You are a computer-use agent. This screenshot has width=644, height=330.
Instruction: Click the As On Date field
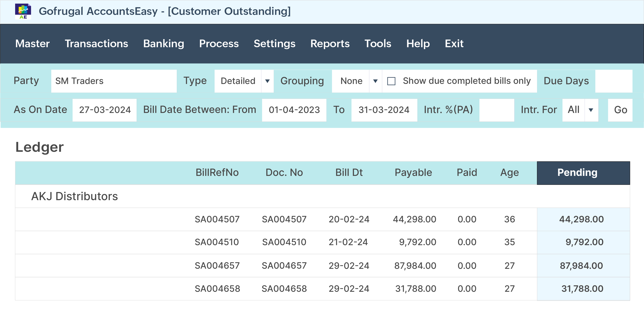(104, 110)
